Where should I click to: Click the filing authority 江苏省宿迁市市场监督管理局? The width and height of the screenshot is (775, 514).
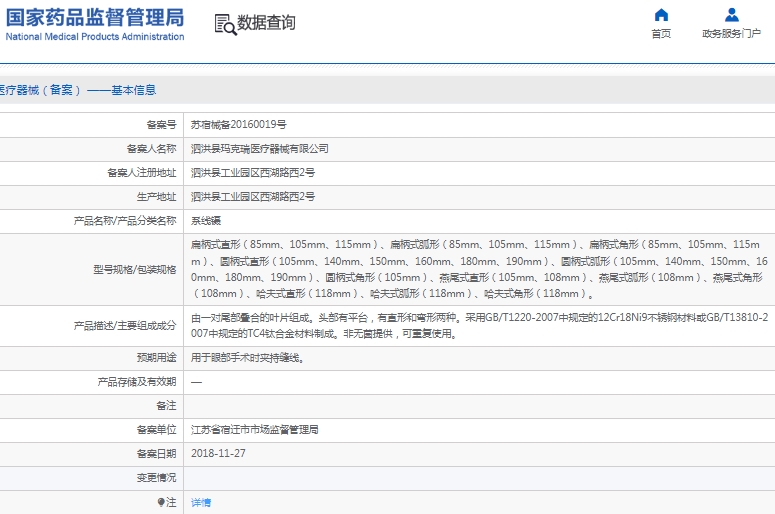[x=255, y=430]
